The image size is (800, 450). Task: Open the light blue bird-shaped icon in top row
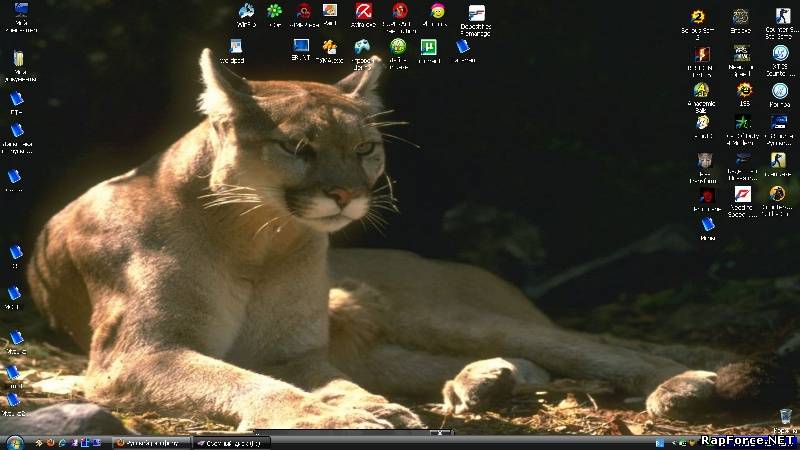pos(246,11)
